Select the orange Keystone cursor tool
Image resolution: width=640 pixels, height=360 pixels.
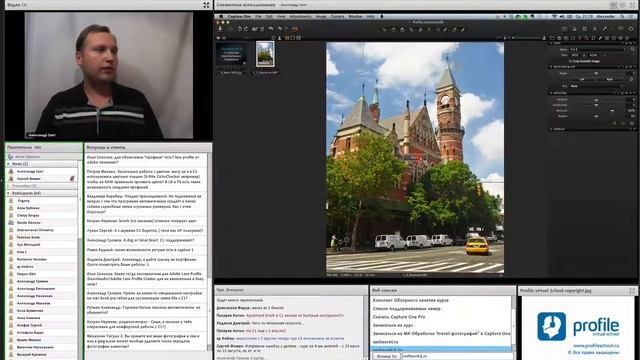tap(429, 29)
